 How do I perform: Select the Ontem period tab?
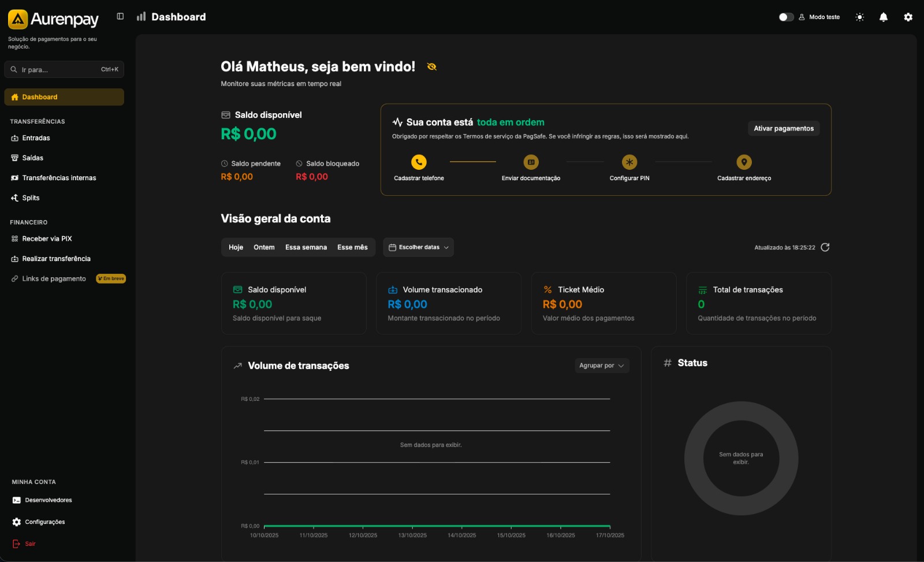coord(264,247)
